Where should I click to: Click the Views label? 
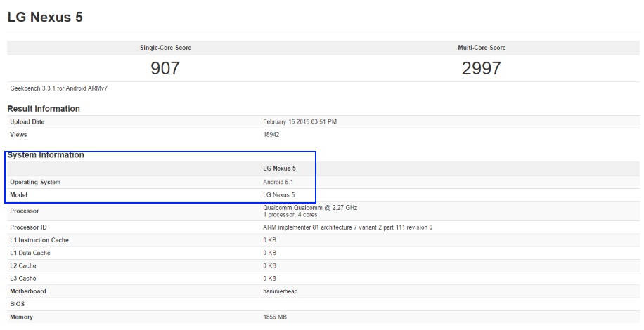pos(18,135)
